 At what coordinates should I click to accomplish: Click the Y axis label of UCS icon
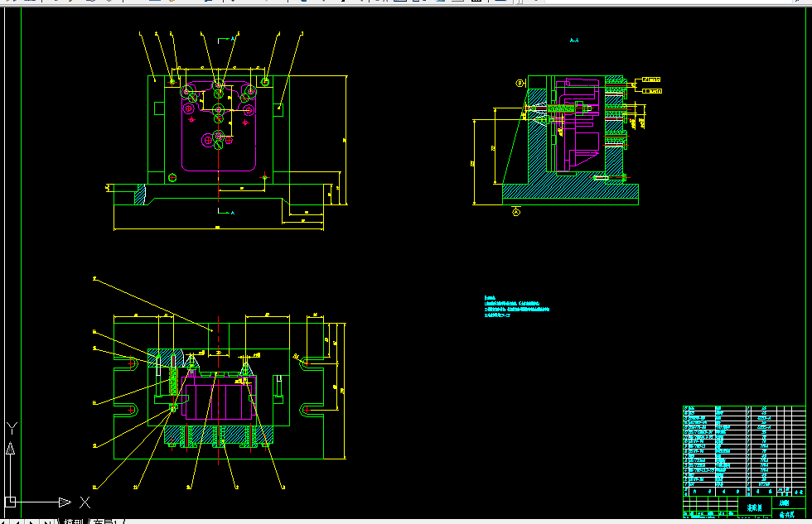pos(12,428)
